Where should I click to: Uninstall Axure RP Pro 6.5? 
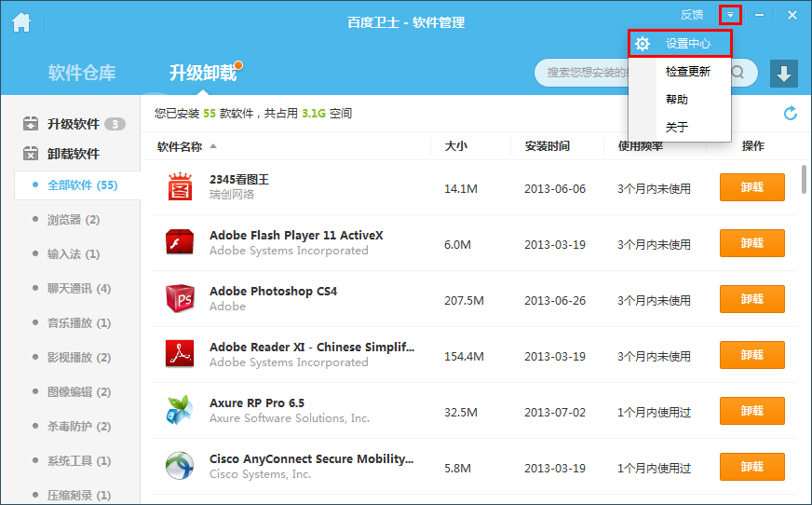point(751,411)
